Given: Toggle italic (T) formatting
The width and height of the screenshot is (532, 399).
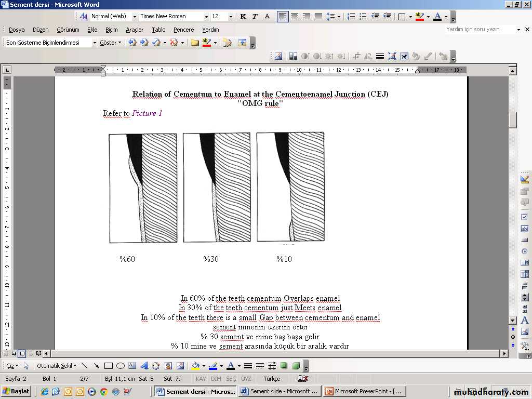Looking at the screenshot, I should [x=255, y=17].
